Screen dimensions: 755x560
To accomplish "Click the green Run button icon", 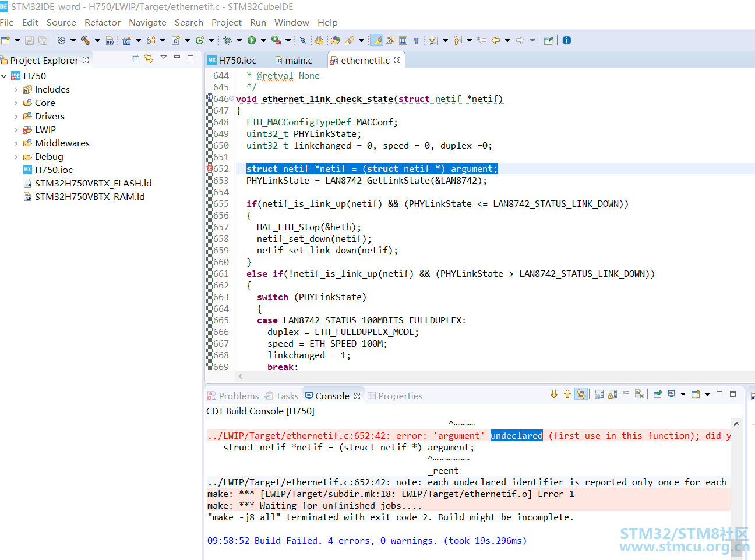I will pyautogui.click(x=252, y=40).
